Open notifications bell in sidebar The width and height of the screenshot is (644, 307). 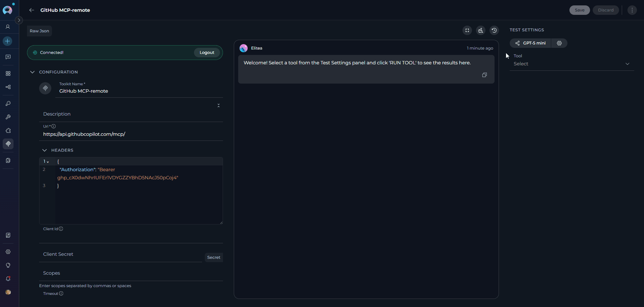[x=8, y=279]
